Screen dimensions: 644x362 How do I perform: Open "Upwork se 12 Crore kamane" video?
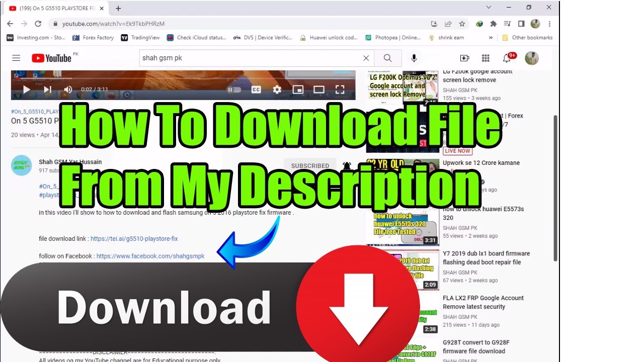481,163
